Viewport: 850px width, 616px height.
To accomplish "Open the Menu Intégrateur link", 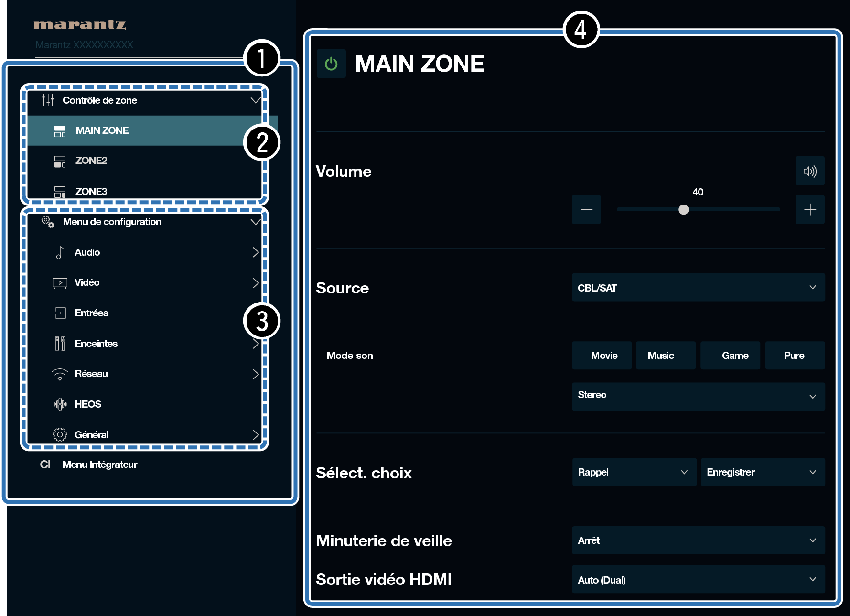I will tap(99, 465).
